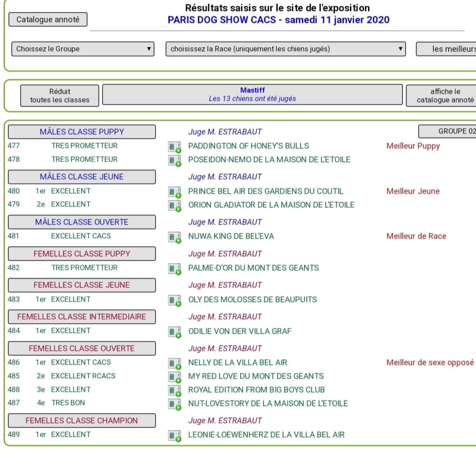Collapse the 'FEMELLES CLASSE OUVERTE' class header
The image size is (476, 454).
click(x=82, y=348)
